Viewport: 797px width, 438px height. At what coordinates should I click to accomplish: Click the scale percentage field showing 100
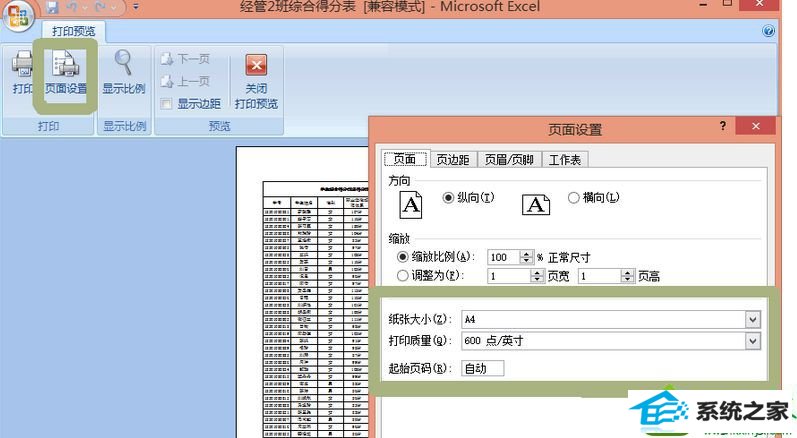click(504, 257)
